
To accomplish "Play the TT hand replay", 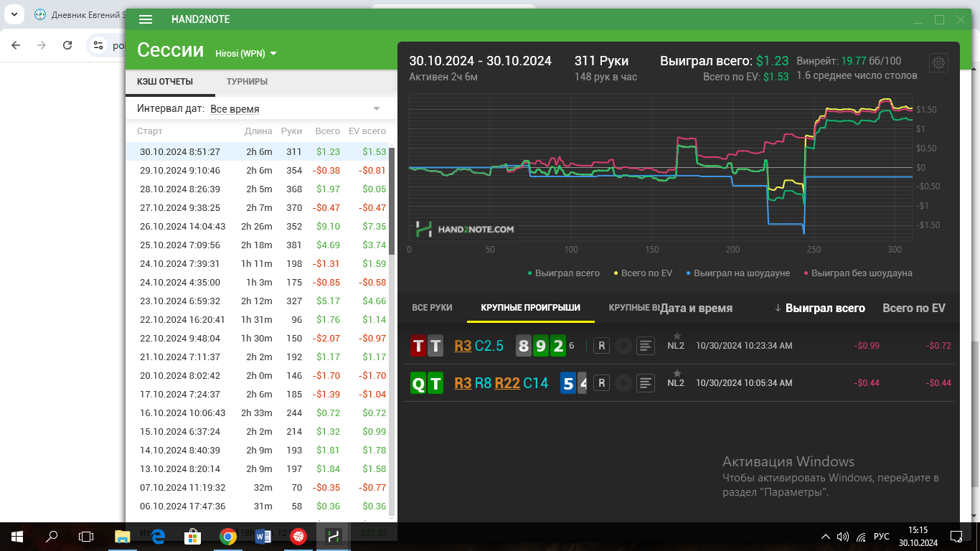I will (x=623, y=346).
